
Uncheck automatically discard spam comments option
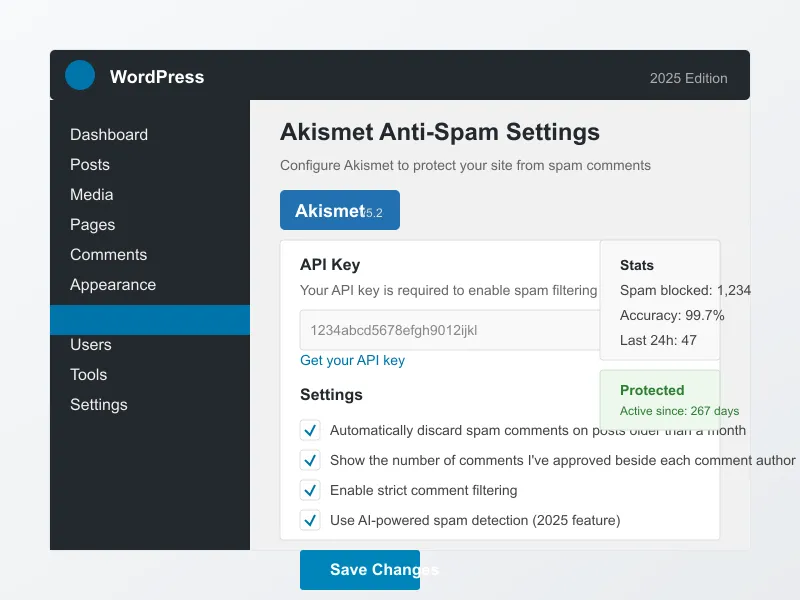point(310,430)
